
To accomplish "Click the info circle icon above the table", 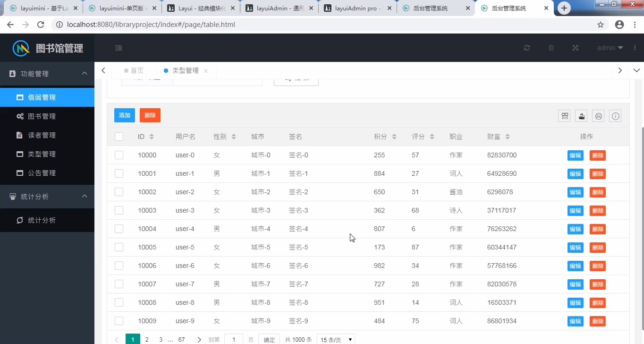I will pos(615,116).
